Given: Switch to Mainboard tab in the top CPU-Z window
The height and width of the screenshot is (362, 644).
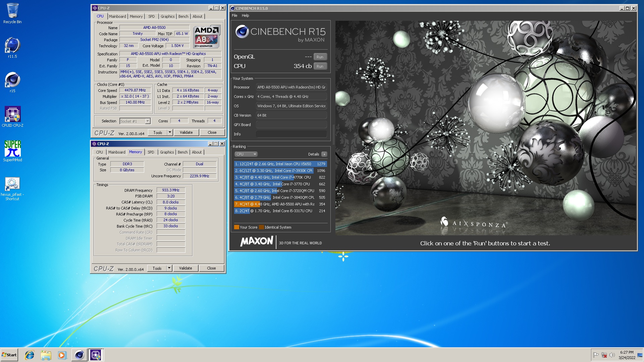Looking at the screenshot, I should pos(117,16).
